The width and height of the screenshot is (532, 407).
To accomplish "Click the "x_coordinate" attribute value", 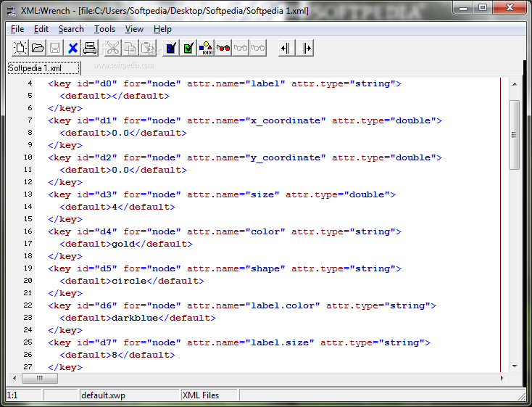I will coord(286,120).
